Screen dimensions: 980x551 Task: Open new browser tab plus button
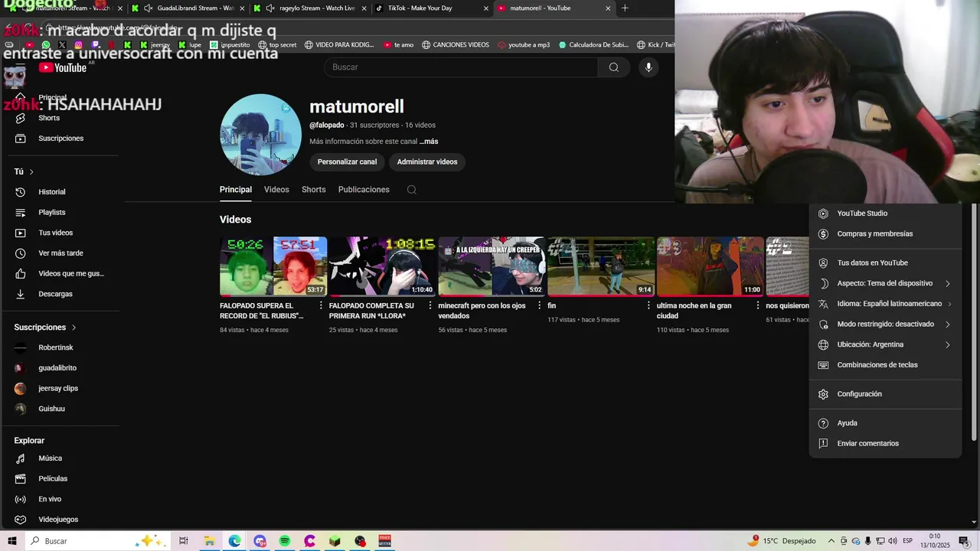(625, 8)
